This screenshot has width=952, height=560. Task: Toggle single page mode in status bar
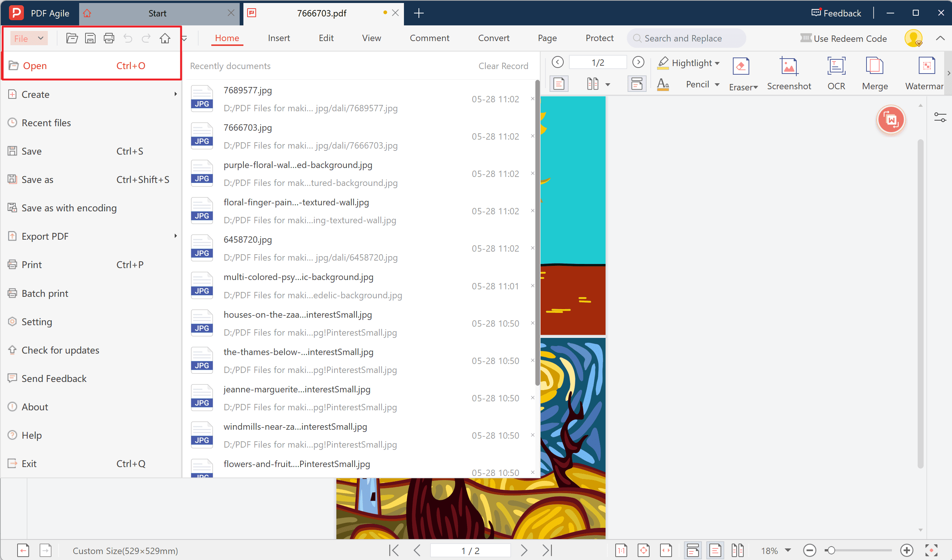(x=715, y=550)
